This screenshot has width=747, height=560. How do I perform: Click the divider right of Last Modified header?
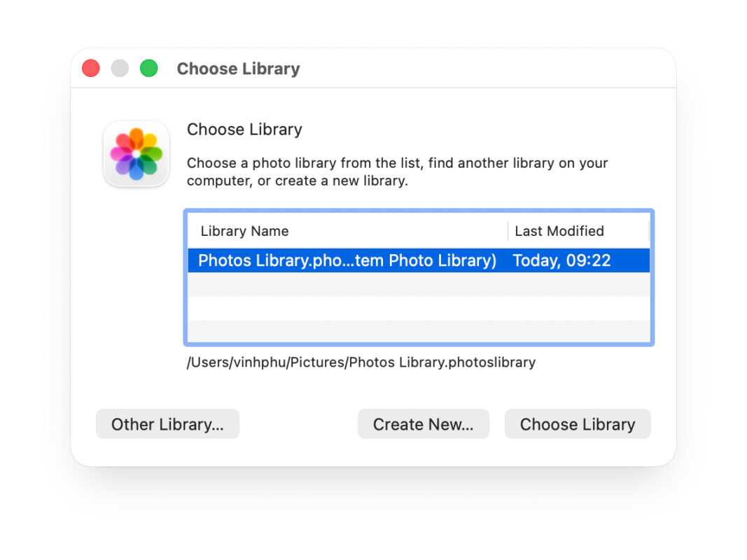[x=649, y=231]
